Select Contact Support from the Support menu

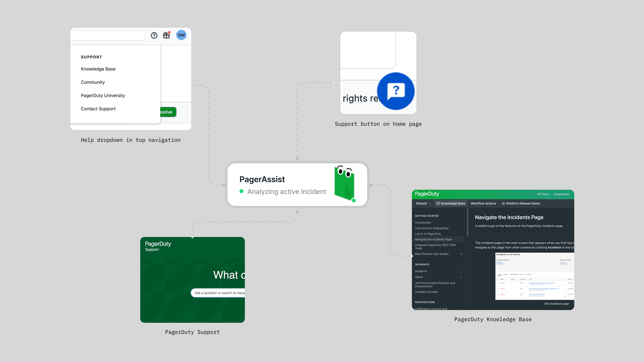click(x=98, y=109)
